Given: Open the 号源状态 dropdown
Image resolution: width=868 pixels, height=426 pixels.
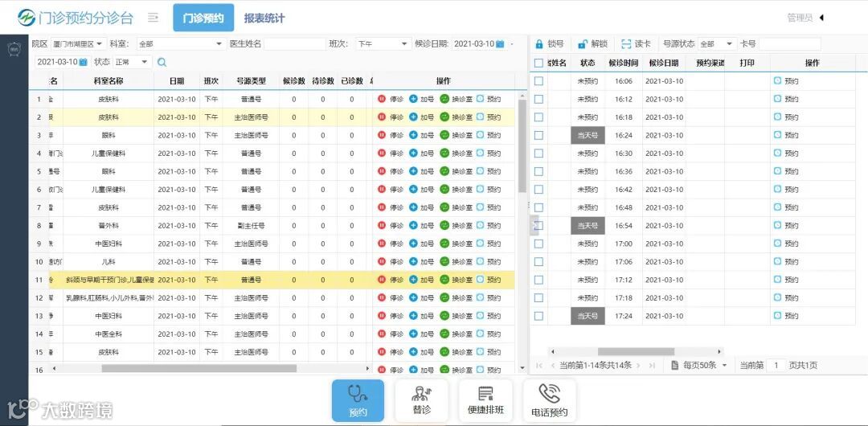Looking at the screenshot, I should tap(717, 43).
